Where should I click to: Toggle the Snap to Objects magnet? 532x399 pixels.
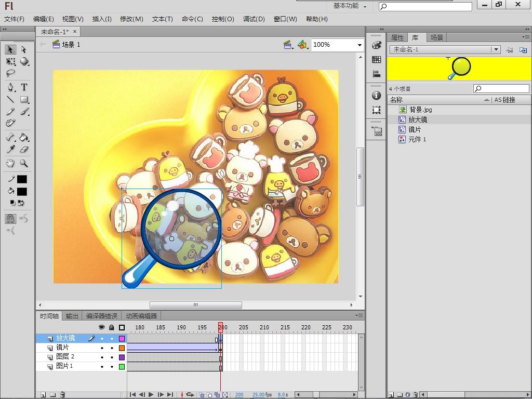pos(10,219)
